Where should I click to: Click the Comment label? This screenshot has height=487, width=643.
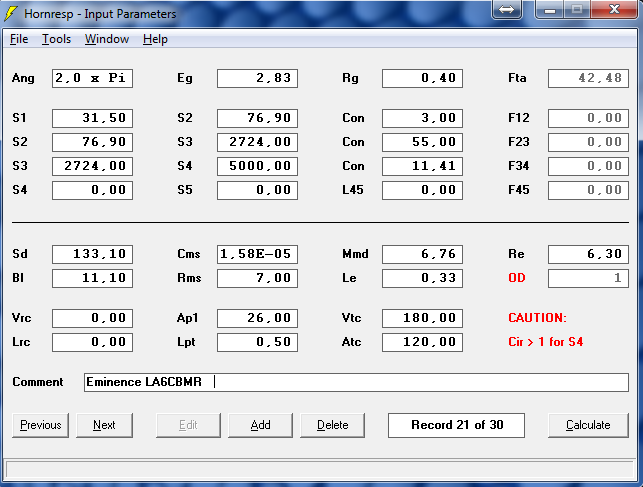(x=38, y=382)
